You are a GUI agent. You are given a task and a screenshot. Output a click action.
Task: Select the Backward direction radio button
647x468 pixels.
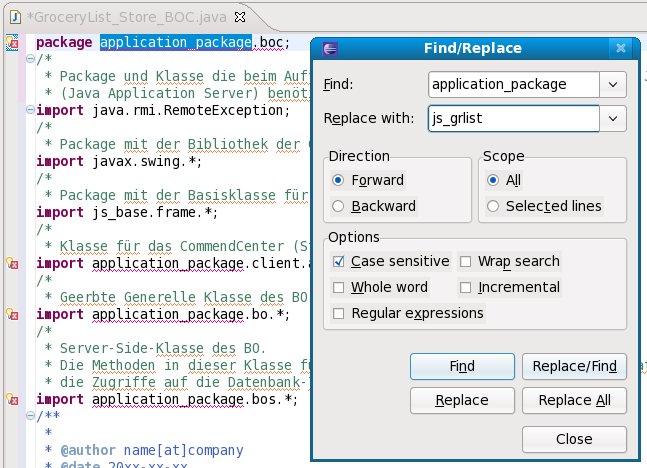pos(338,206)
